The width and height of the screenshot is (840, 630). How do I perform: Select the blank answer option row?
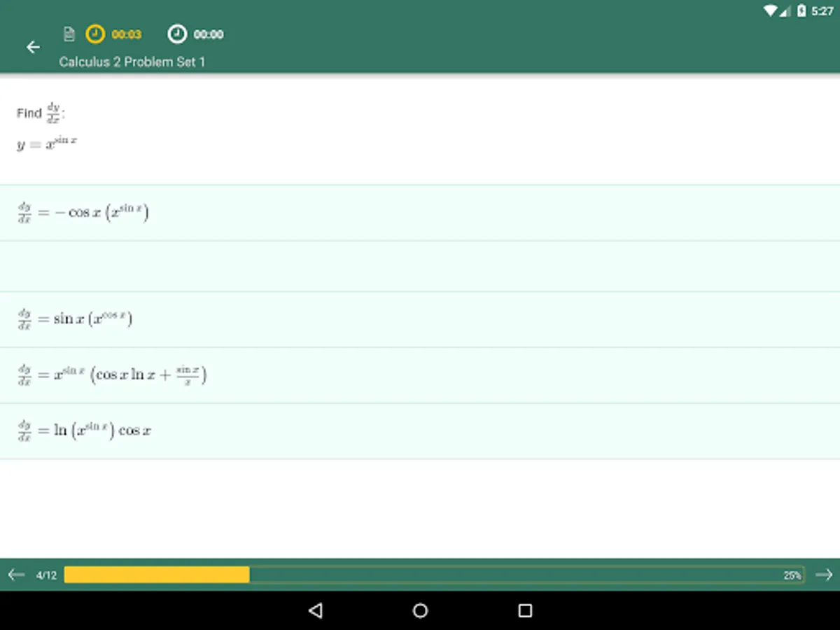(x=420, y=266)
